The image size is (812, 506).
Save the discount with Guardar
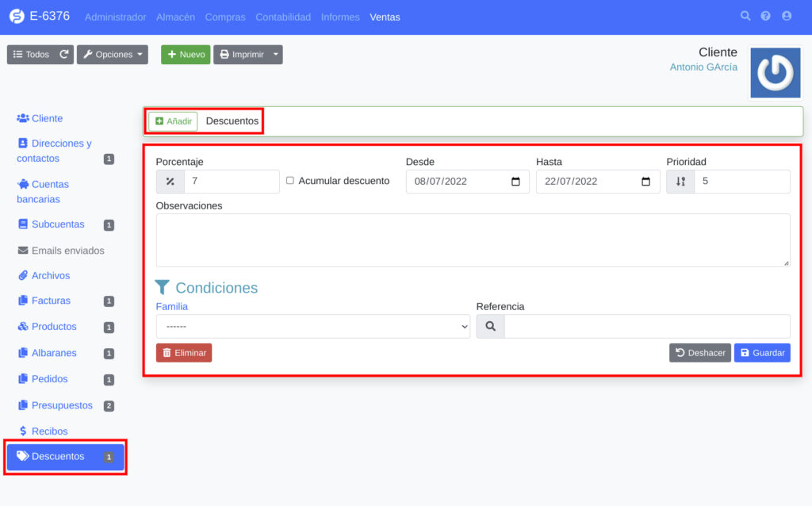coord(762,353)
